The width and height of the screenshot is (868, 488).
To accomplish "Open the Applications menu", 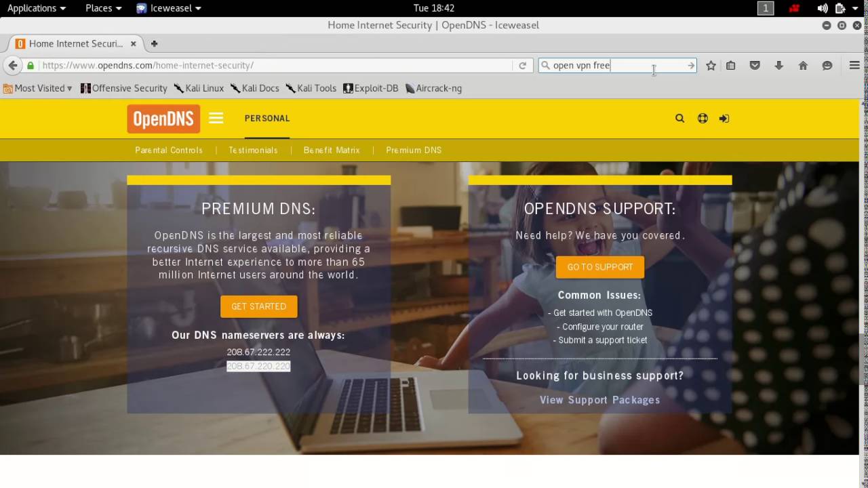I will (37, 8).
